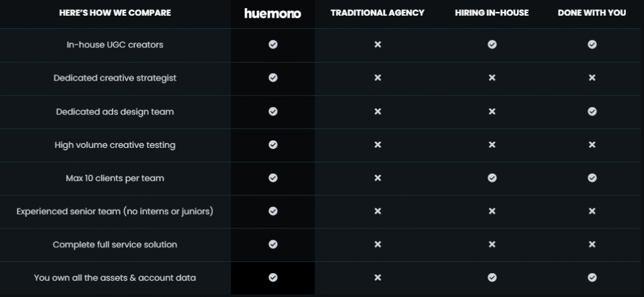Image resolution: width=644 pixels, height=297 pixels.
Task: Click the Max 10 clients per team label
Action: pyautogui.click(x=115, y=178)
